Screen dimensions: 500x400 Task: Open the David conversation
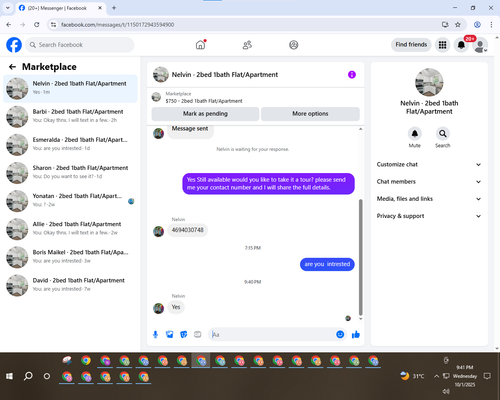click(x=70, y=285)
